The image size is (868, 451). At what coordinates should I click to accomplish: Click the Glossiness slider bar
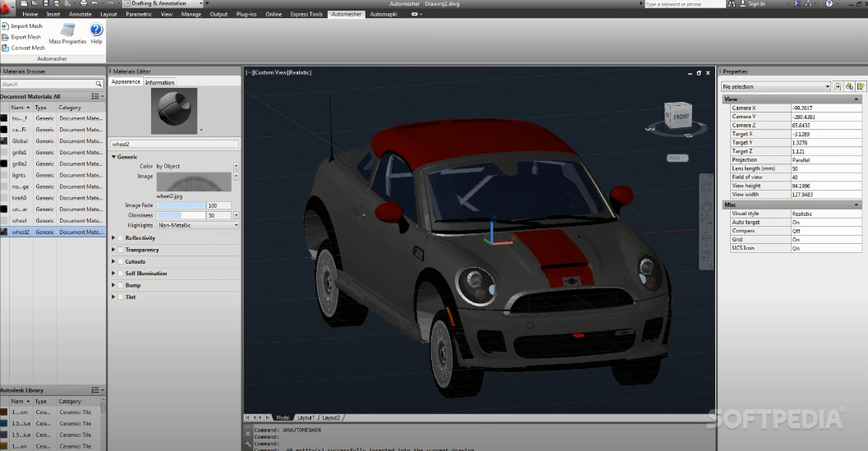coord(181,215)
